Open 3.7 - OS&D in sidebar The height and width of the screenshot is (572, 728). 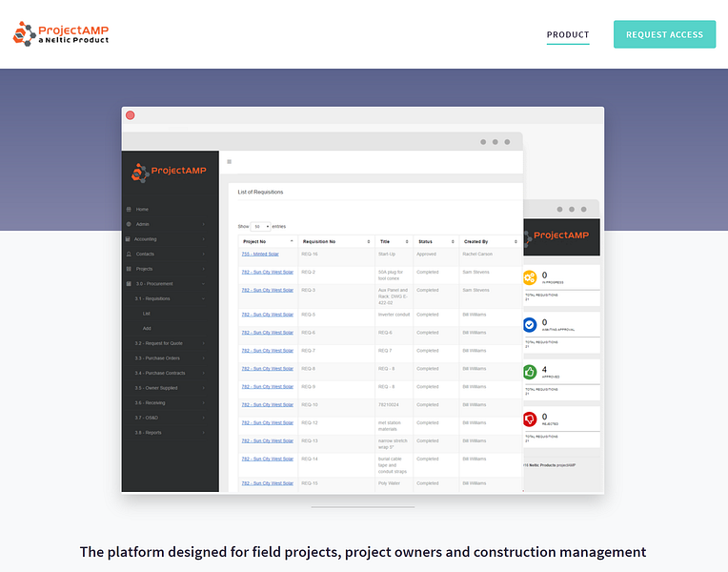[146, 418]
